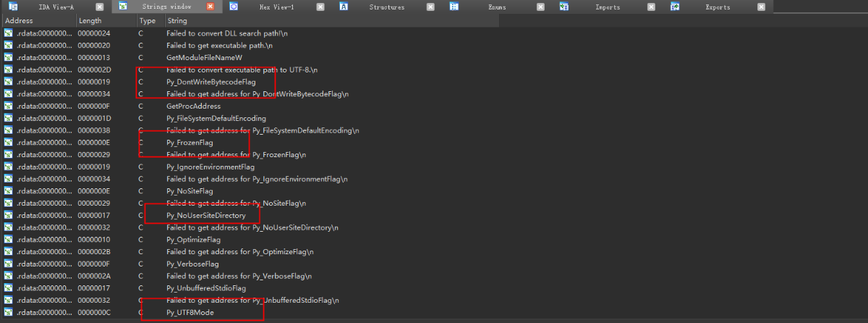The image size is (868, 323).
Task: Switch to the Hex View-1 tab
Action: click(x=276, y=7)
